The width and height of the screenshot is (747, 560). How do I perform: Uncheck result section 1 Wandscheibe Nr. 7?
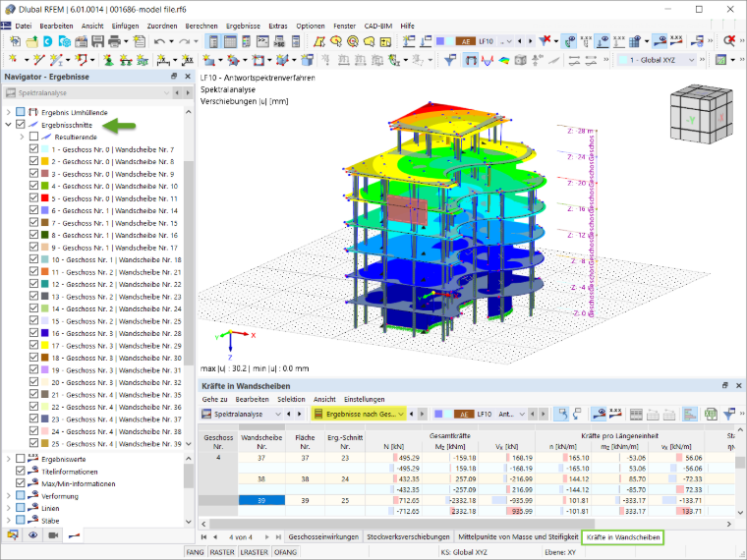[33, 149]
